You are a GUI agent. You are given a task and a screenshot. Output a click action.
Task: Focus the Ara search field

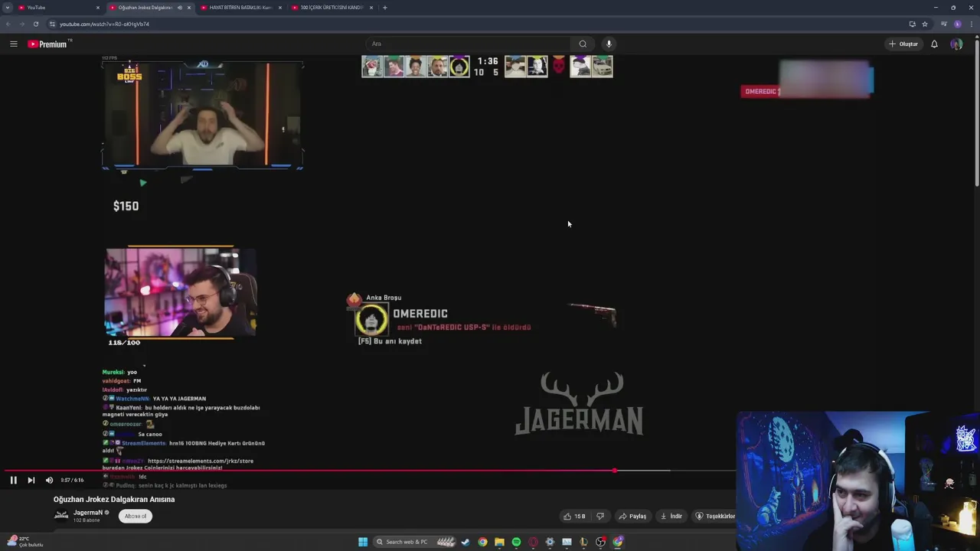point(469,44)
